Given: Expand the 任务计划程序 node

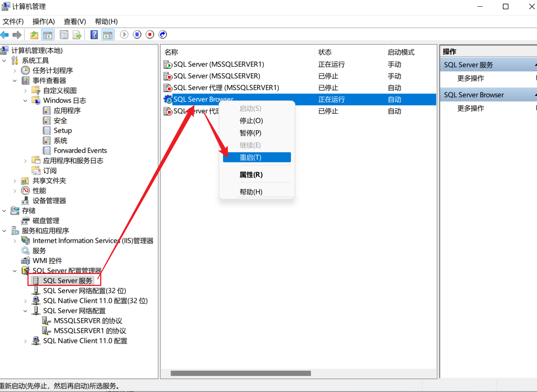Looking at the screenshot, I should tap(15, 70).
